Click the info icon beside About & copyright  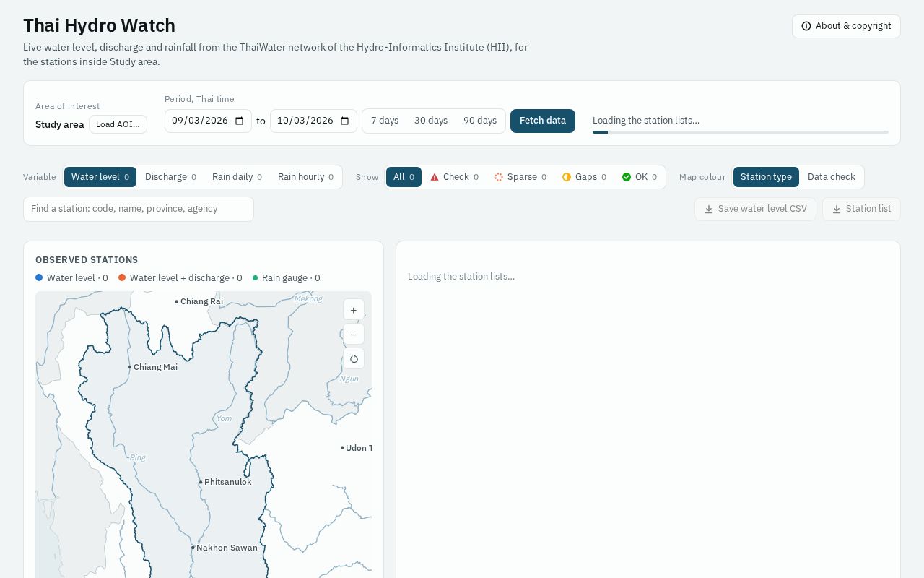(806, 26)
